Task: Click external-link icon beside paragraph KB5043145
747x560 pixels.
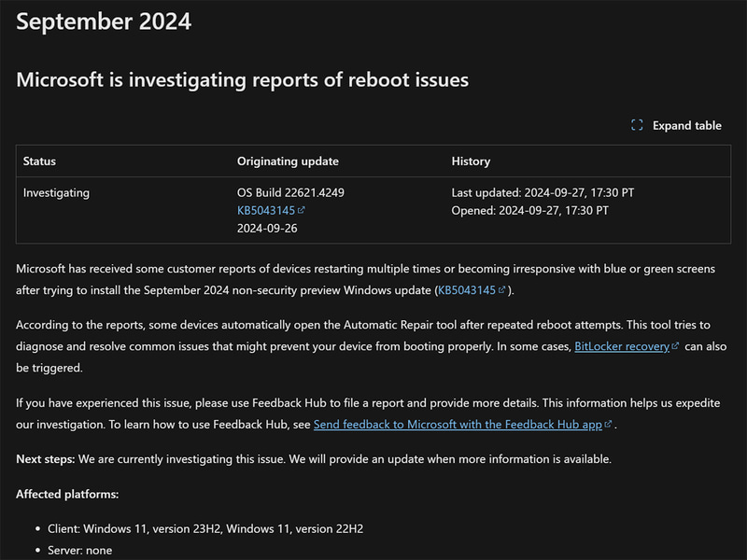Action: pos(501,289)
